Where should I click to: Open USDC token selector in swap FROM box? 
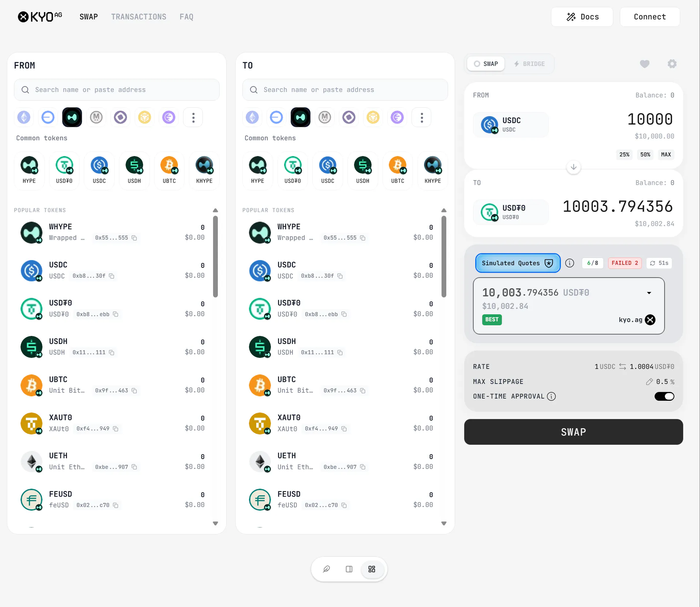511,125
